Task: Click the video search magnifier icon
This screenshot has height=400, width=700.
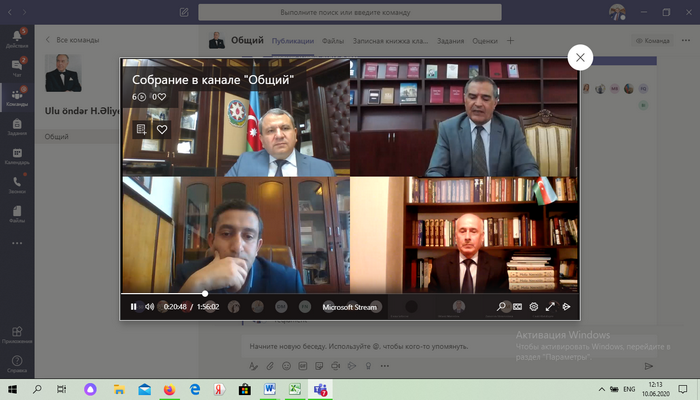Action: coord(501,307)
